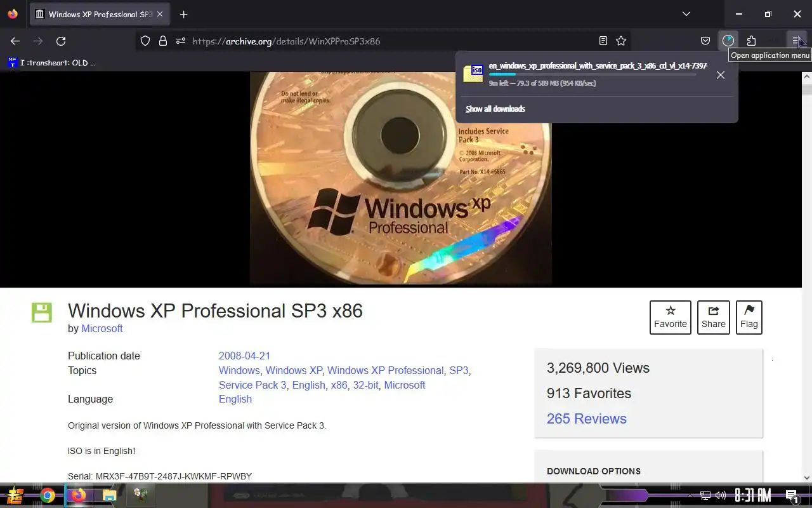The width and height of the screenshot is (812, 508).
Task: Cancel the ISO download with X
Action: [721, 75]
